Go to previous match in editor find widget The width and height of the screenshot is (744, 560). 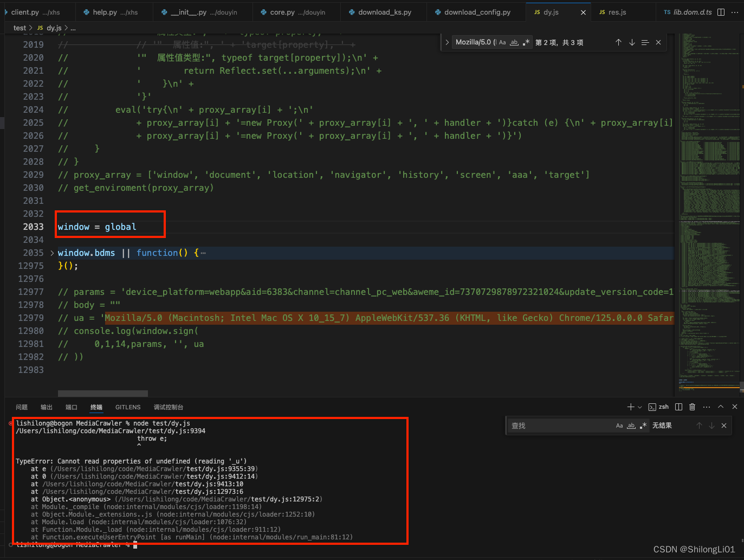(x=618, y=42)
